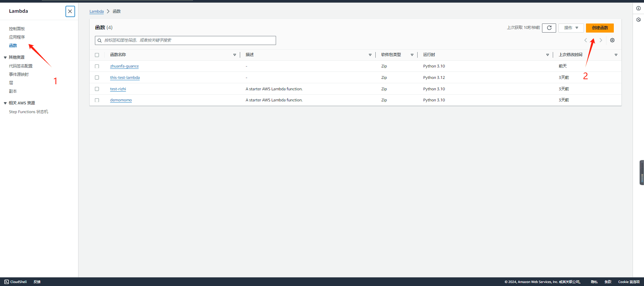Close the Lambda navigation sidebar
Screen dimensions: 644x286
click(70, 11)
